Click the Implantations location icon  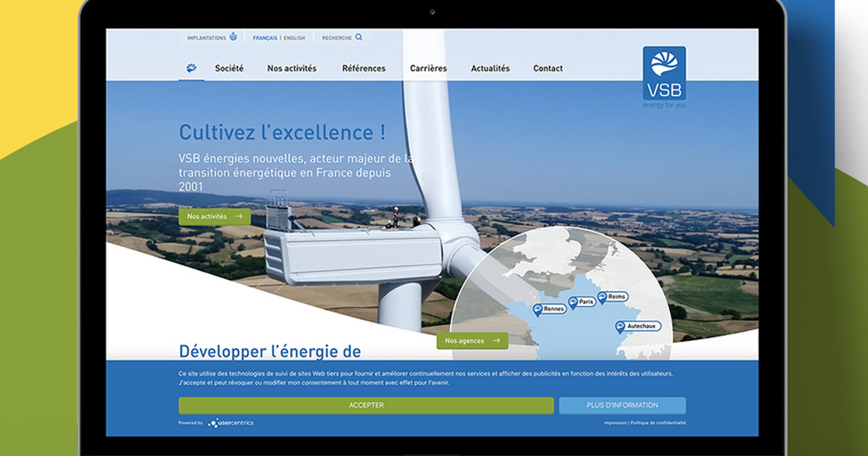click(233, 37)
